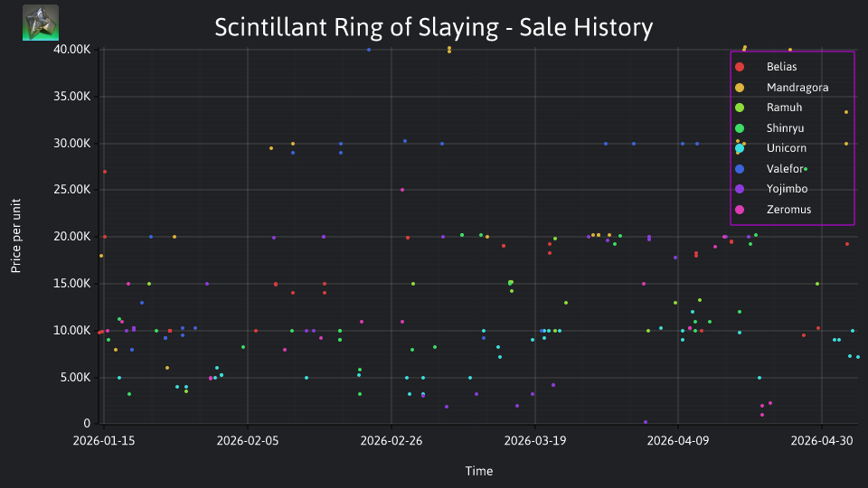Click the 2026-04-30 date tick label
This screenshot has width=868, height=488.
822,441
